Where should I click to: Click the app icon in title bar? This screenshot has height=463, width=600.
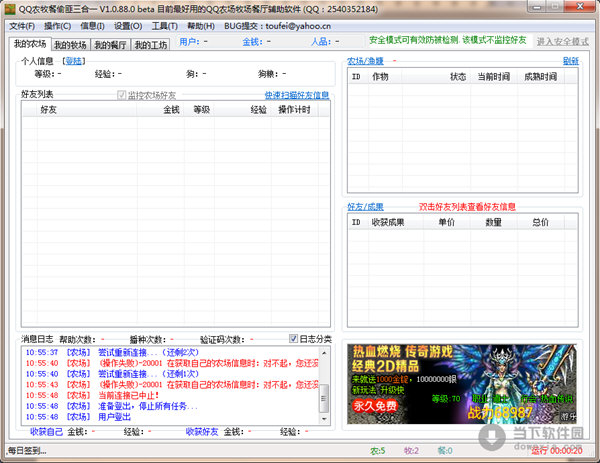(x=10, y=8)
